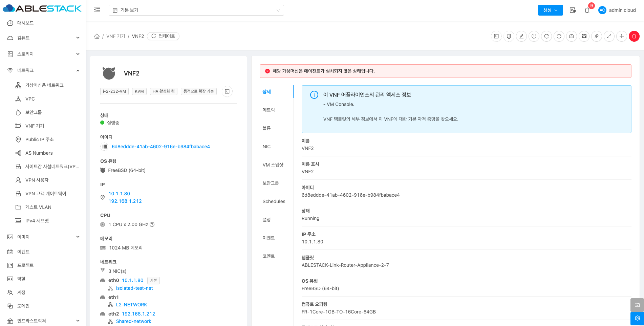Select VPC in the sidebar

click(x=30, y=99)
